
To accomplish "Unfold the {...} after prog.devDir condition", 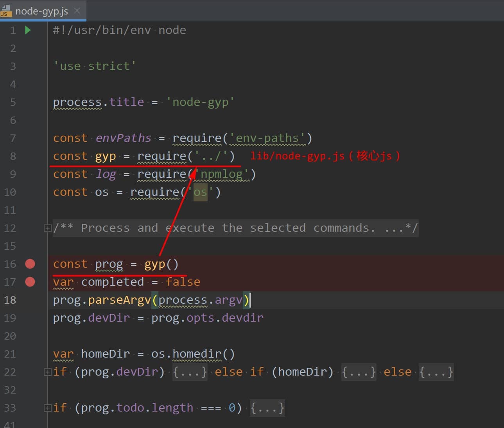I will [190, 372].
